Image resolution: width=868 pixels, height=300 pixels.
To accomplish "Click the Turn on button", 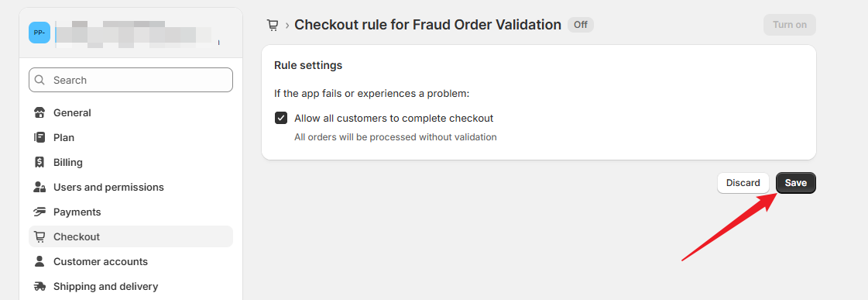I will [x=789, y=25].
